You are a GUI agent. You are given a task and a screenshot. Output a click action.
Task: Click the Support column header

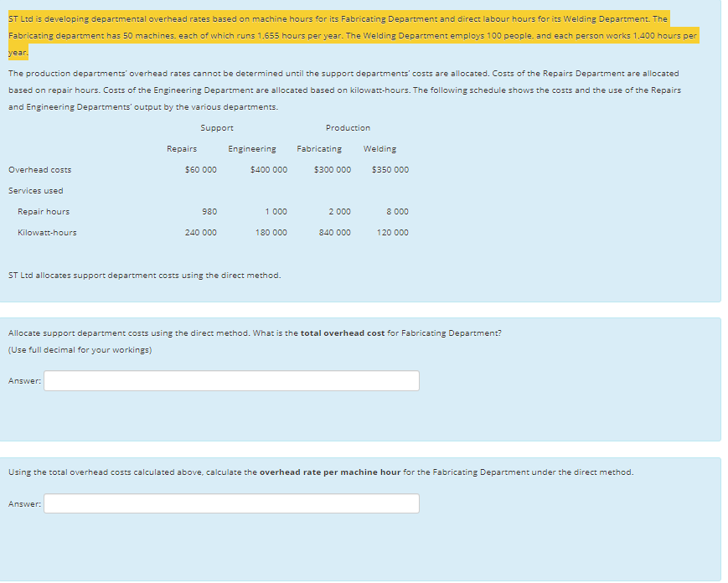pos(217,127)
